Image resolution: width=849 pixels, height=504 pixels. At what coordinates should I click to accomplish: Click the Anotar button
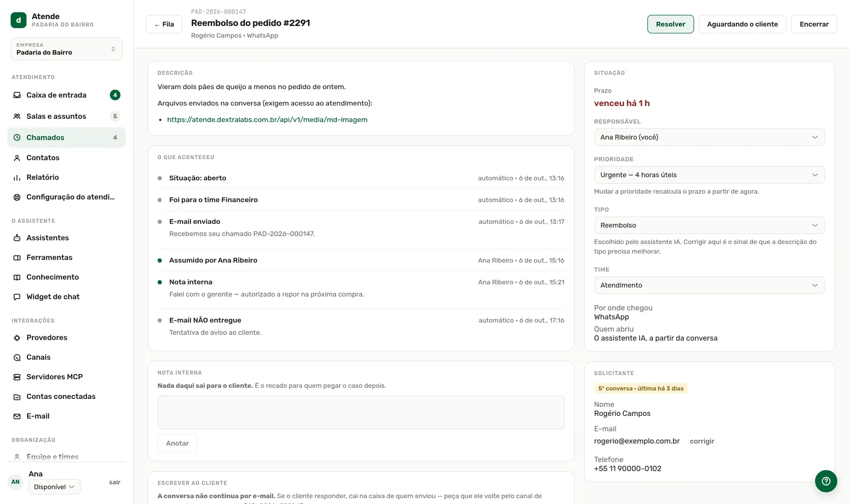point(177,444)
